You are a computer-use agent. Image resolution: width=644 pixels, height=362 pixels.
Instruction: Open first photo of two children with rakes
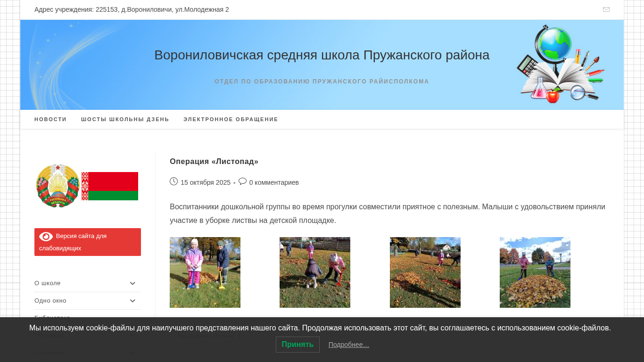click(x=205, y=272)
